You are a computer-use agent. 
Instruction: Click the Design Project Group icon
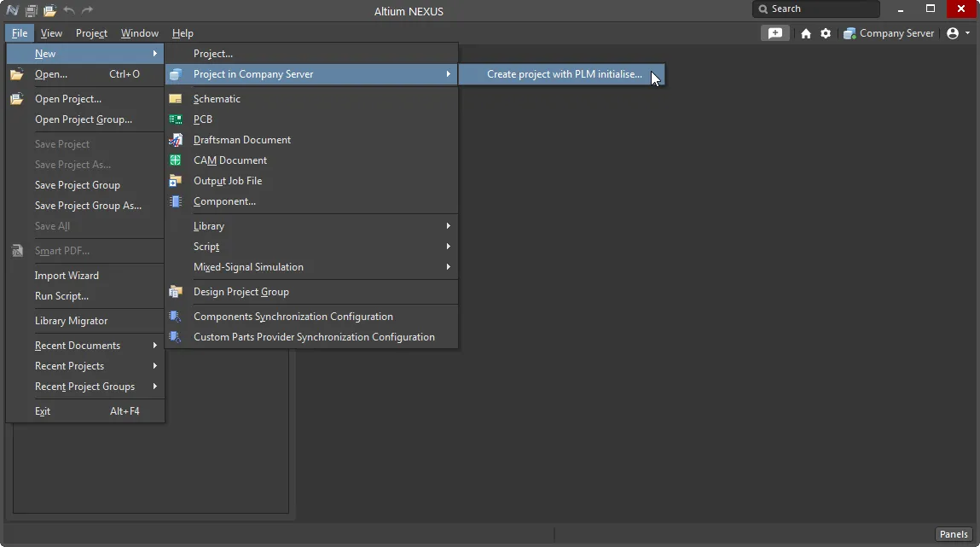176,292
